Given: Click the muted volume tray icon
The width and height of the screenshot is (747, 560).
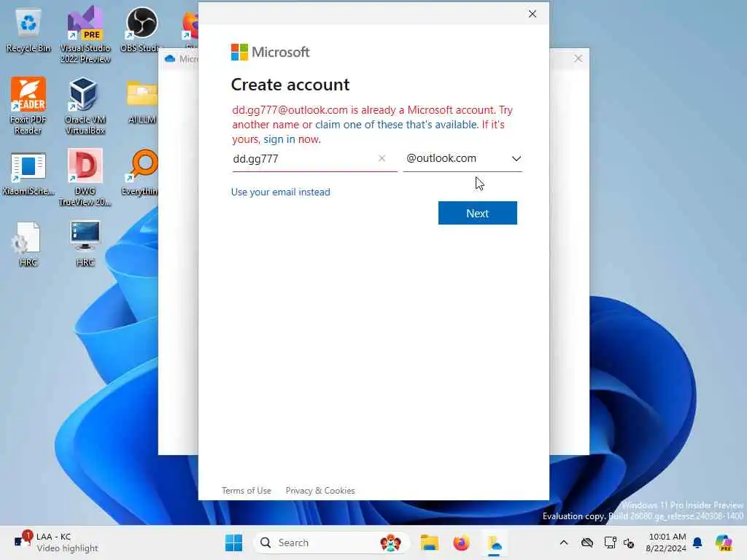Looking at the screenshot, I should (629, 542).
